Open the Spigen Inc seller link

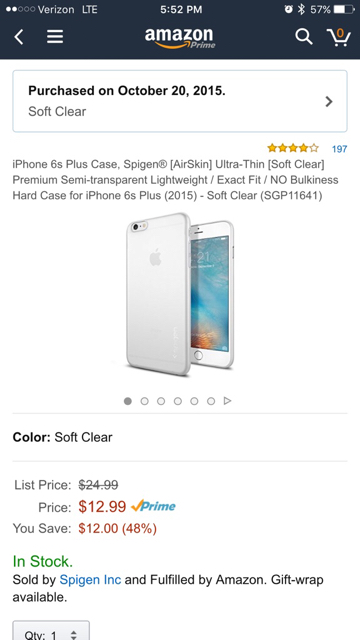coord(90,580)
